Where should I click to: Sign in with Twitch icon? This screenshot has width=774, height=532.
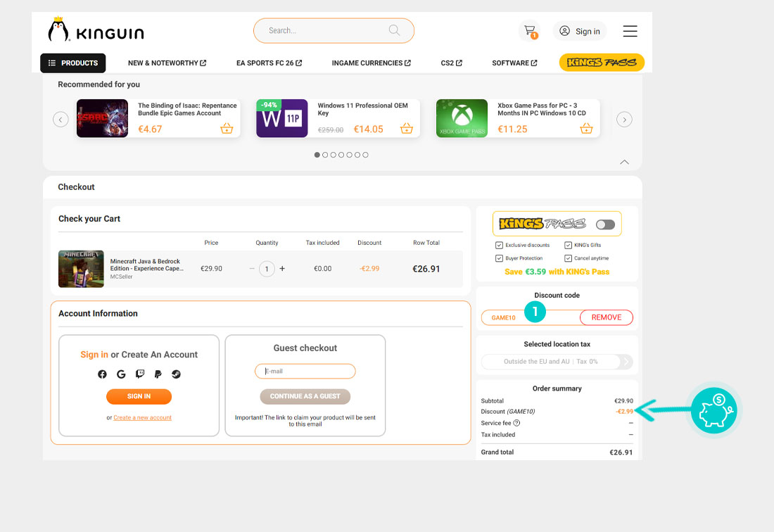point(139,374)
